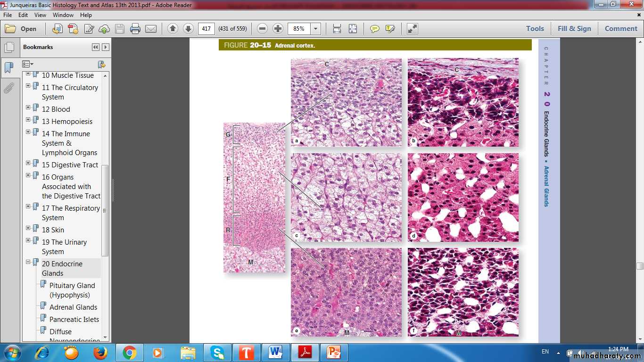Add a sticky note comment
Image resolution: width=644 pixels, height=362 pixels.
pos(375,29)
